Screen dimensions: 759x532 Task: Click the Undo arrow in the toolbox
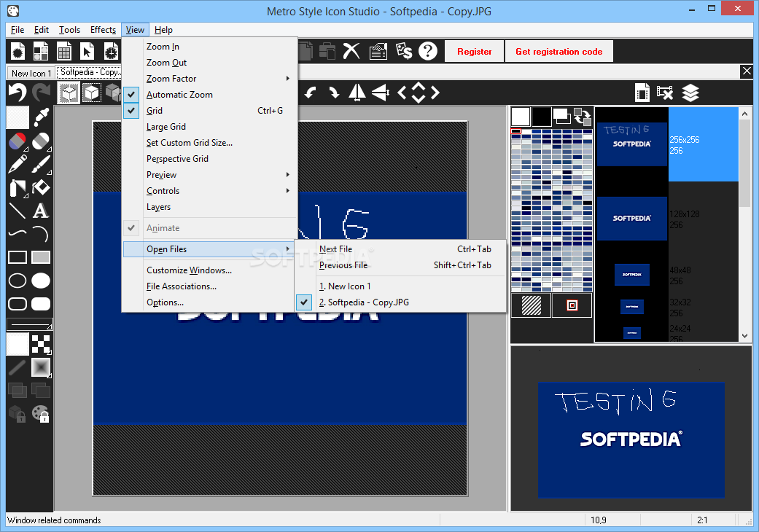tap(17, 92)
